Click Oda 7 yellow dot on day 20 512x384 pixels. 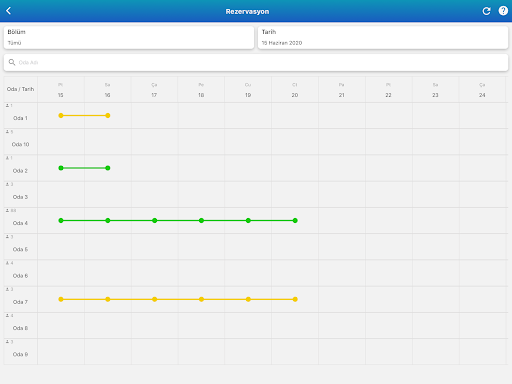(x=295, y=299)
